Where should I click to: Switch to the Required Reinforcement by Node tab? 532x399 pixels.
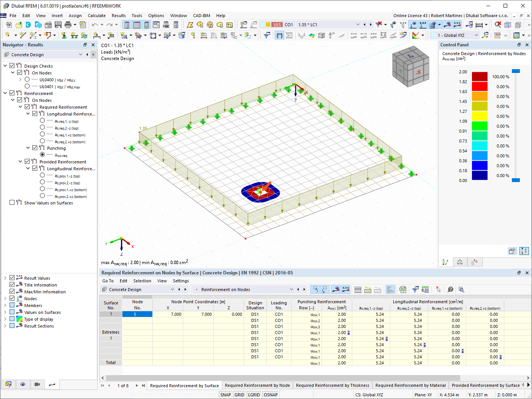click(x=257, y=385)
